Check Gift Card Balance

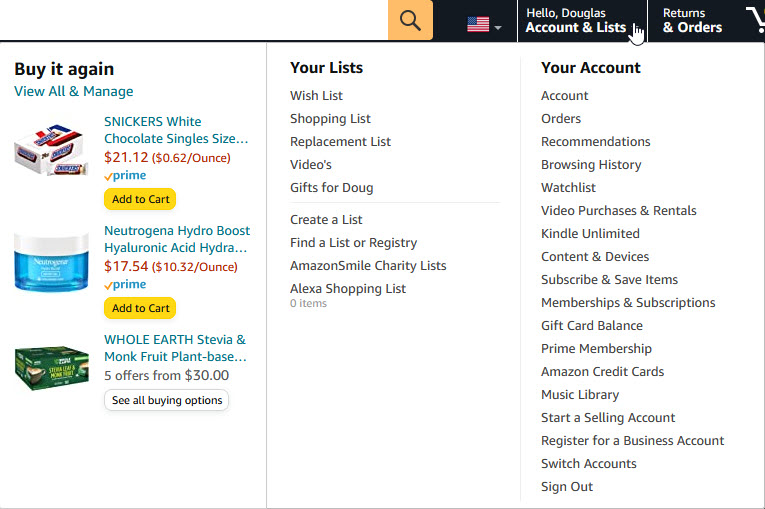pos(592,326)
